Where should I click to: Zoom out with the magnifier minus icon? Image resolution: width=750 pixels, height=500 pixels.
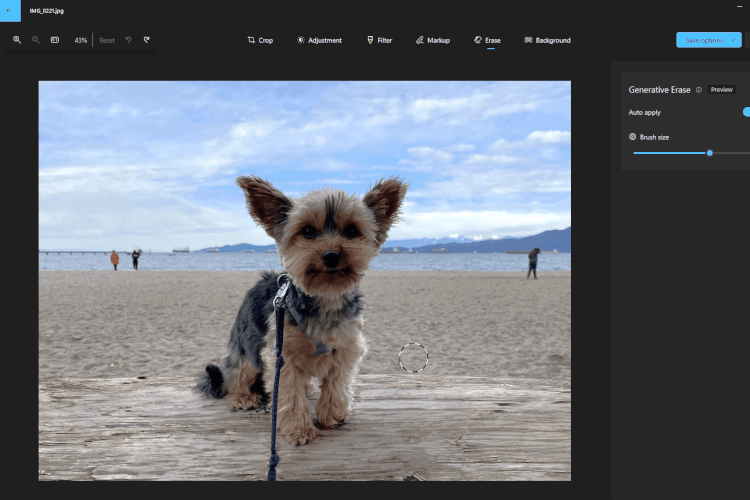coord(36,40)
